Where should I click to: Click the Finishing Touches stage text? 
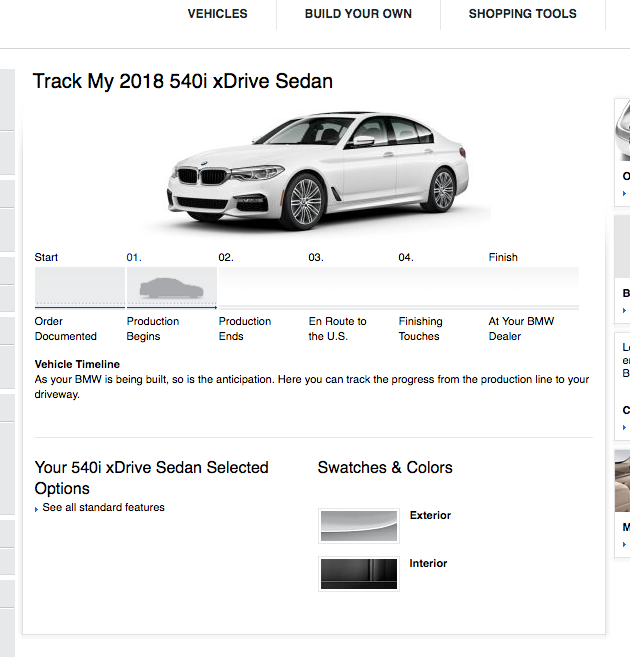click(420, 329)
